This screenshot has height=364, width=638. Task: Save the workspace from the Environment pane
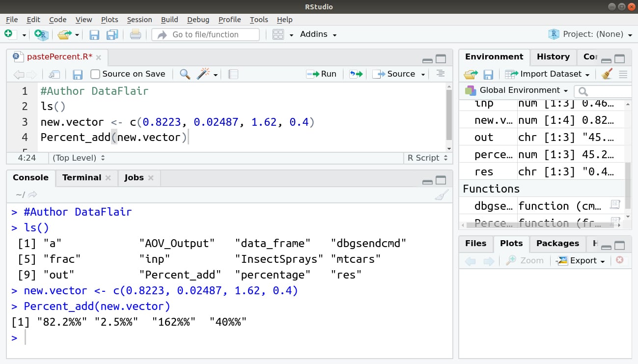coord(487,74)
